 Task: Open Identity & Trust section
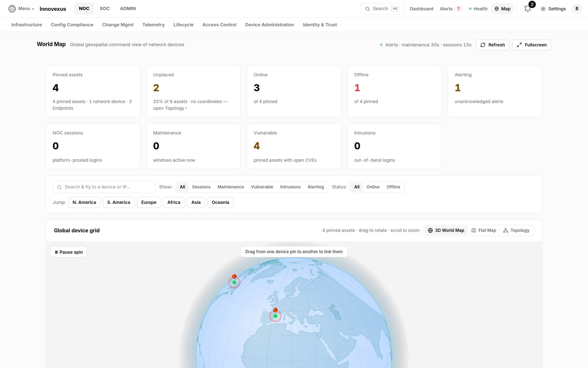pyautogui.click(x=320, y=25)
